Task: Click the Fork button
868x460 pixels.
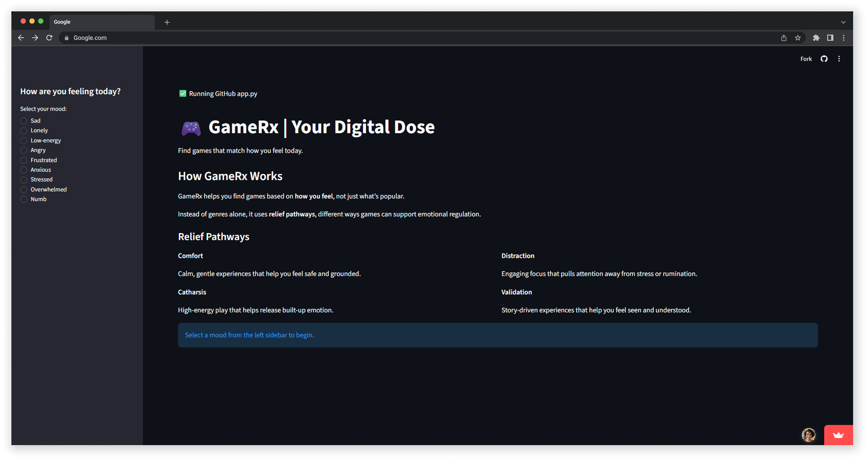Action: (806, 59)
